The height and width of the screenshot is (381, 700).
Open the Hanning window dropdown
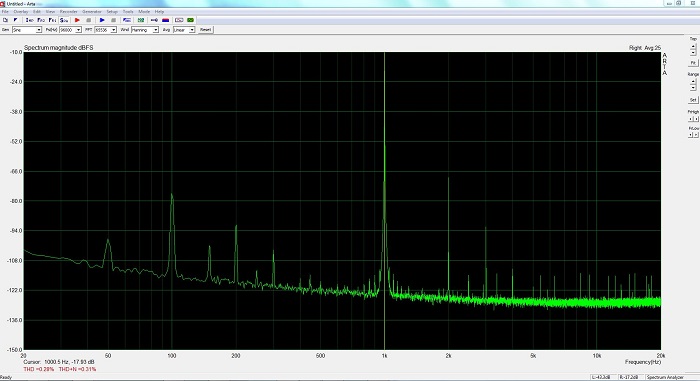[x=145, y=30]
